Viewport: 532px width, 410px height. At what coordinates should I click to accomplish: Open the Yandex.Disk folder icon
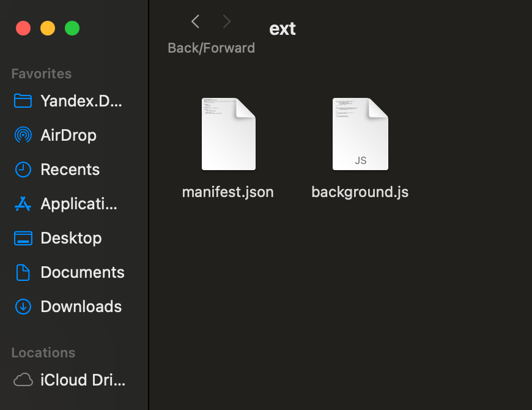point(23,101)
